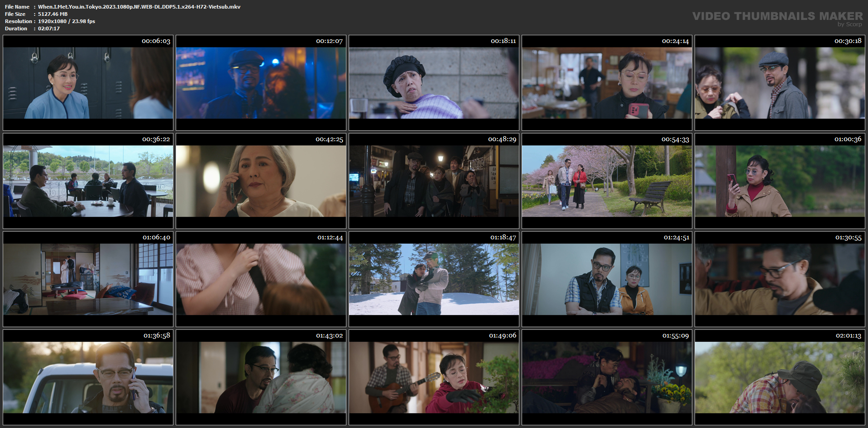Click the file name ending in Vietsub.mkv
Screen dimensions: 868x428
pyautogui.click(x=139, y=7)
